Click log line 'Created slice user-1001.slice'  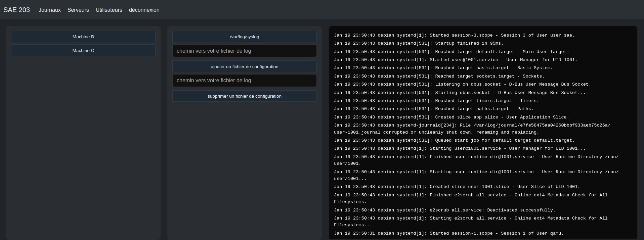[x=457, y=187]
